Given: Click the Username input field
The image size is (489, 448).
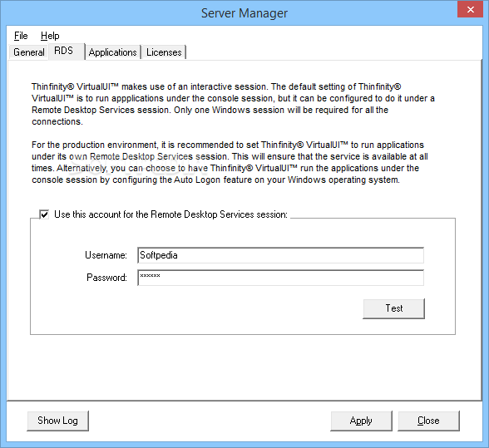Looking at the screenshot, I should click(280, 255).
